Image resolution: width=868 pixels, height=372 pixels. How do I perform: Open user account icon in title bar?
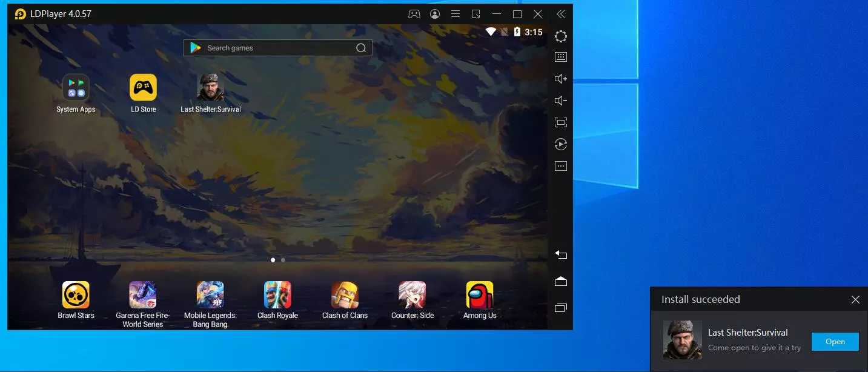click(435, 14)
